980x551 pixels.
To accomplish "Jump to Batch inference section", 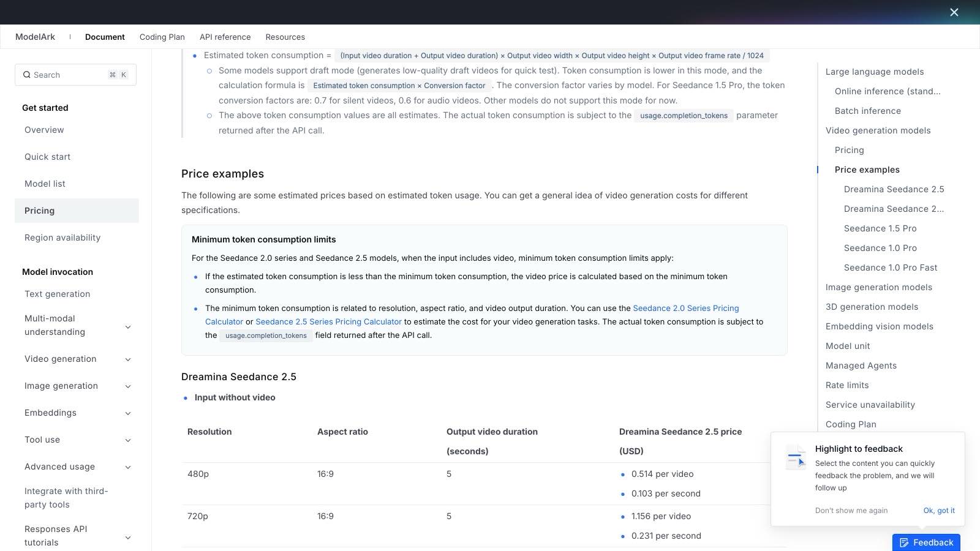I will point(868,111).
